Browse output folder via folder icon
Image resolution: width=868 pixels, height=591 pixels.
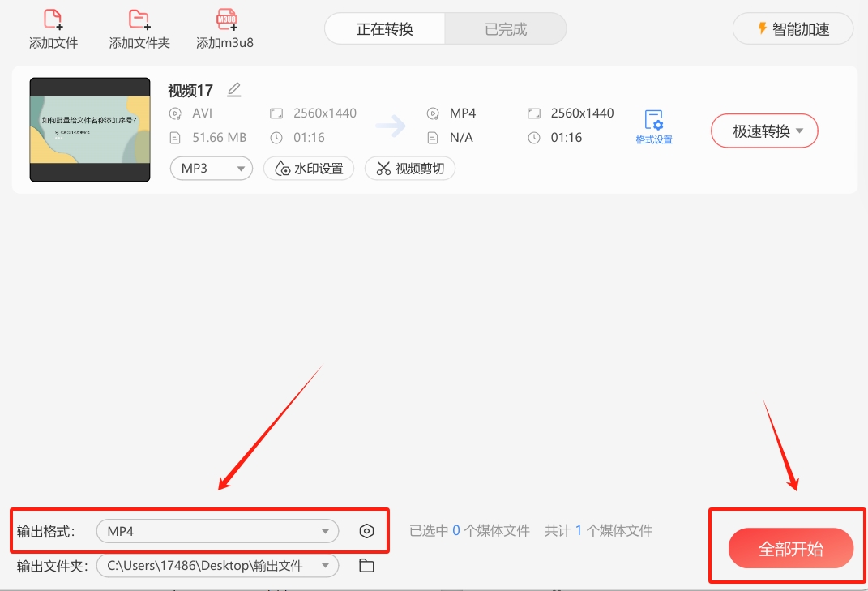[x=366, y=565]
